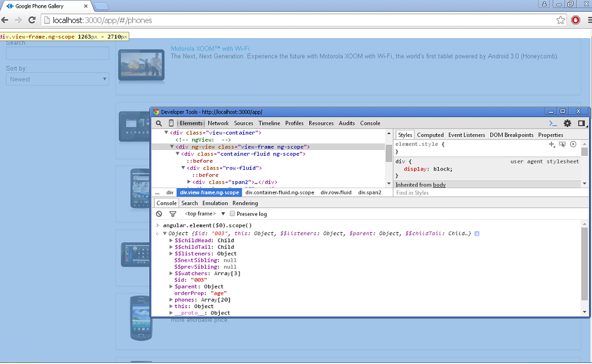
Task: Click the animation play icon in Styles
Action: pyautogui.click(x=573, y=144)
